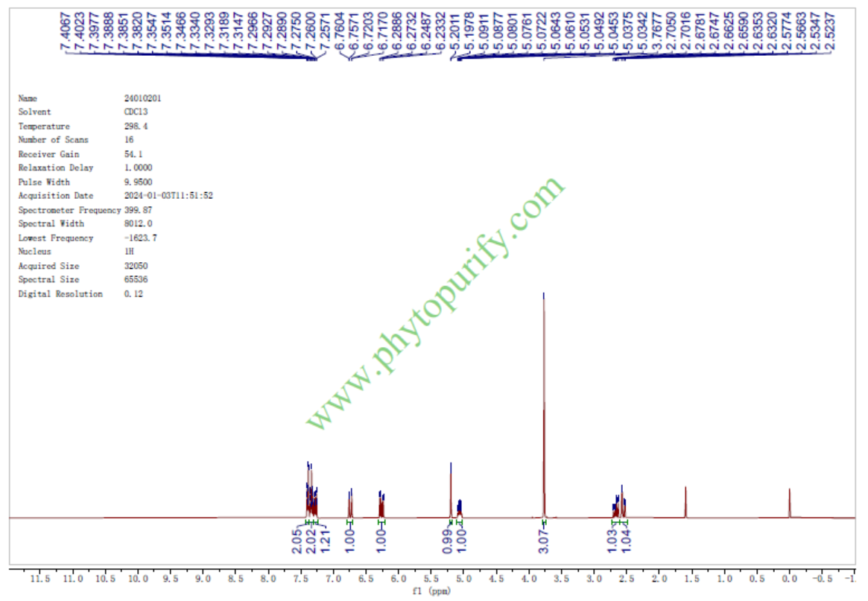
Task: Select the Spectrometer Frequency parameter label
Action: pos(69,210)
